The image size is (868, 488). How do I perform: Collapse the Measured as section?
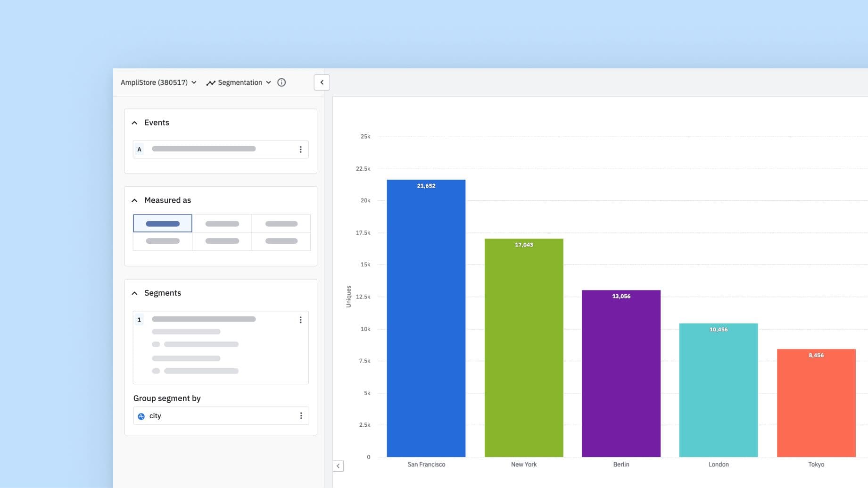tap(135, 200)
